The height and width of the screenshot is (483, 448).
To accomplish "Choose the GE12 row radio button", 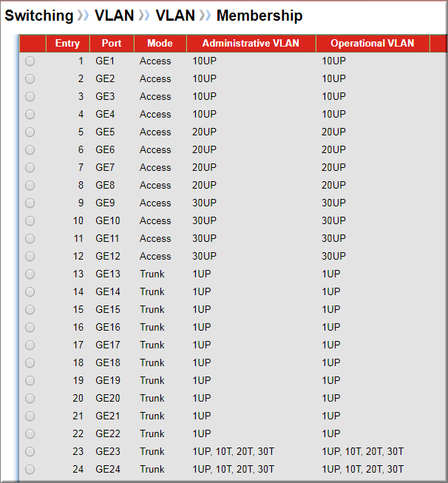I will click(30, 256).
